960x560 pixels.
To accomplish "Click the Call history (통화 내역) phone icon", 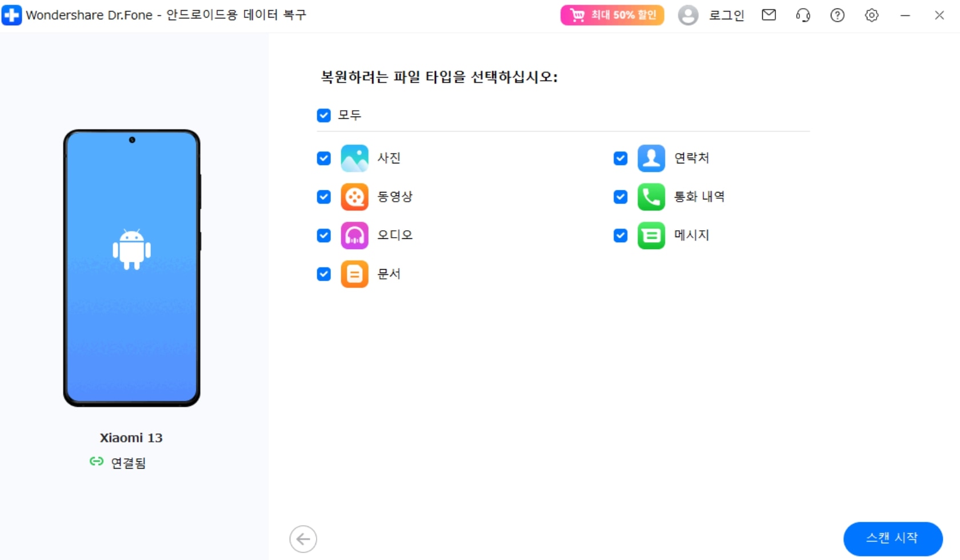I will [x=651, y=197].
